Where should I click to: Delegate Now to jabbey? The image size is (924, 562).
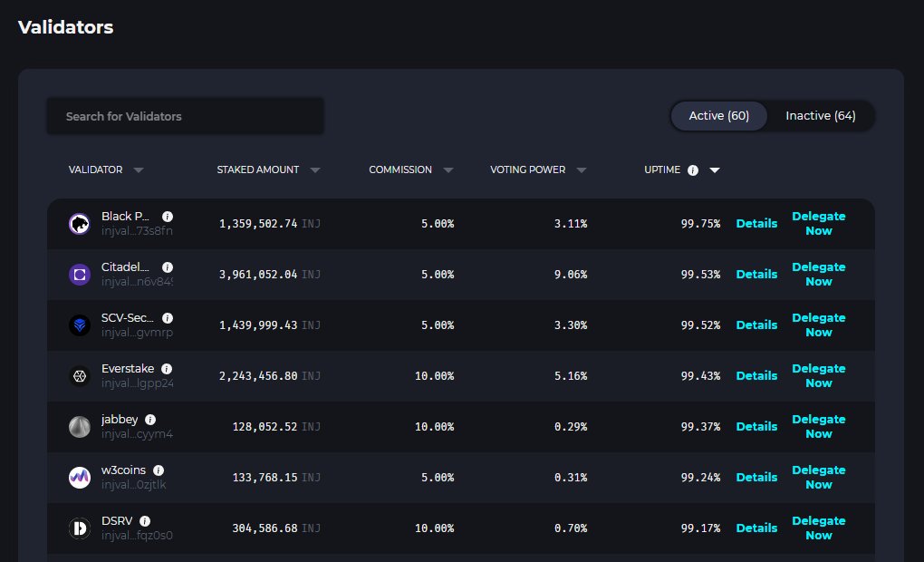[x=819, y=426]
